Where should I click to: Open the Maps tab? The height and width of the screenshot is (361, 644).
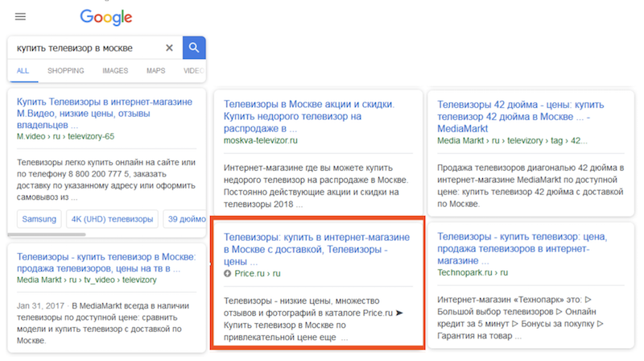click(155, 71)
